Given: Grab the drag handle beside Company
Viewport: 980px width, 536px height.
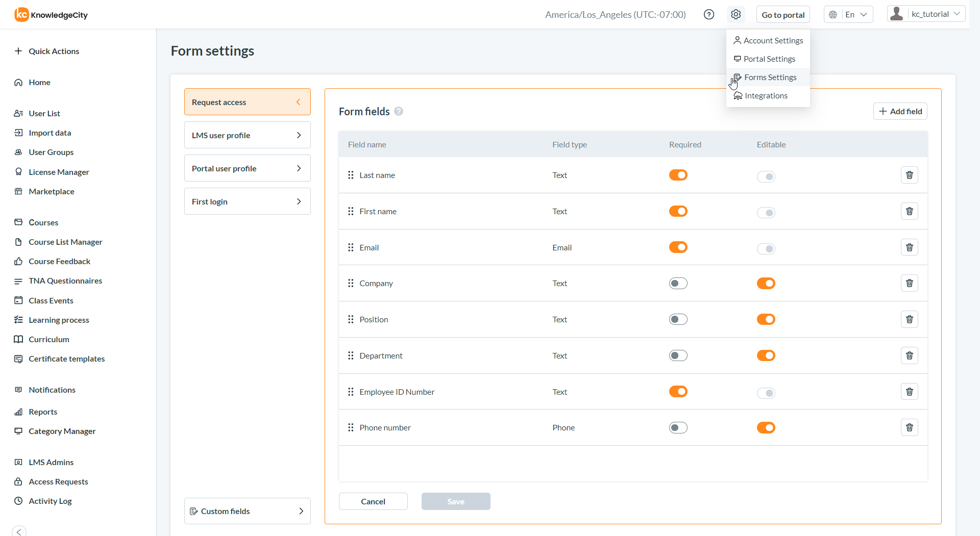Looking at the screenshot, I should (351, 283).
